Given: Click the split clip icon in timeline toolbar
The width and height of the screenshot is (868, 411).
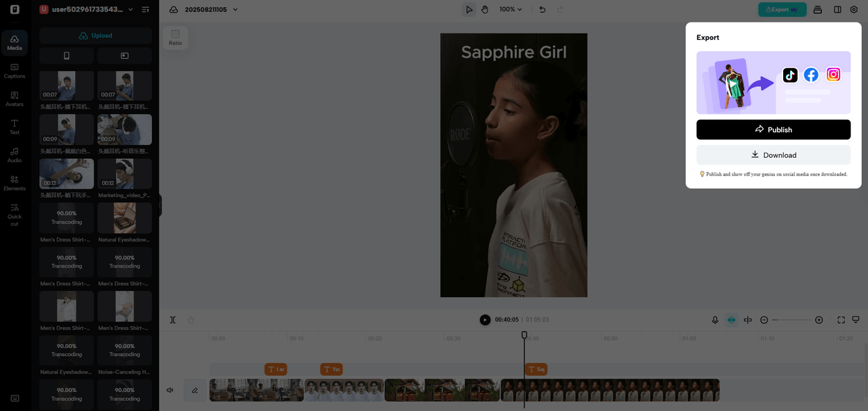Looking at the screenshot, I should (x=173, y=320).
